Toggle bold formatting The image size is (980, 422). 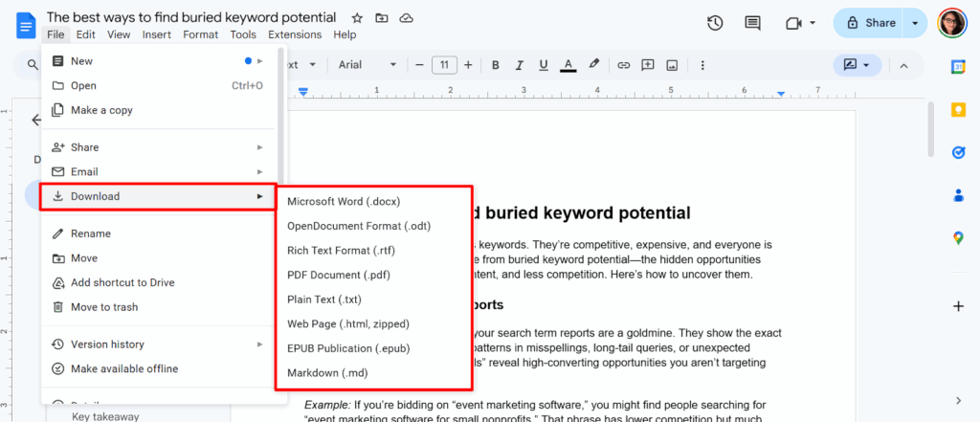coord(496,65)
